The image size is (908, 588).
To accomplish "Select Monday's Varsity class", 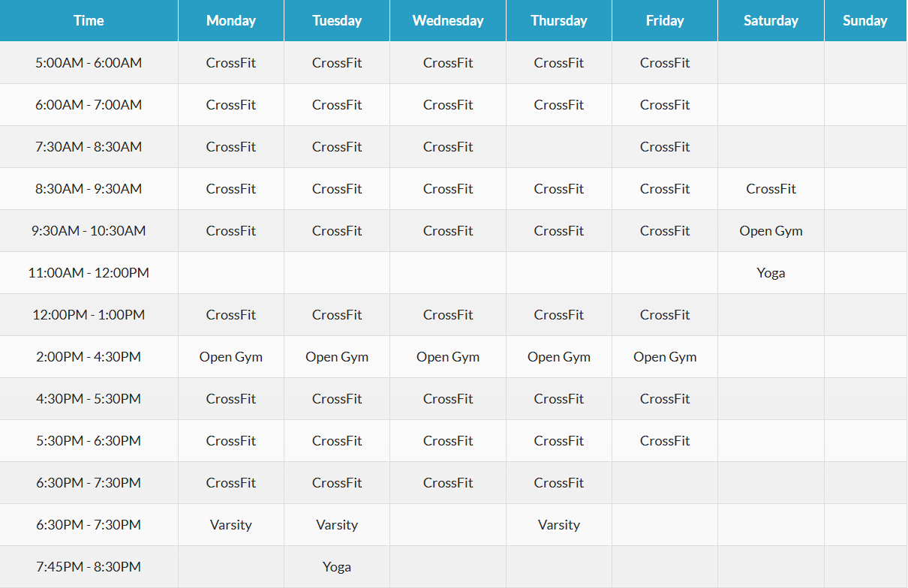I will [x=230, y=525].
